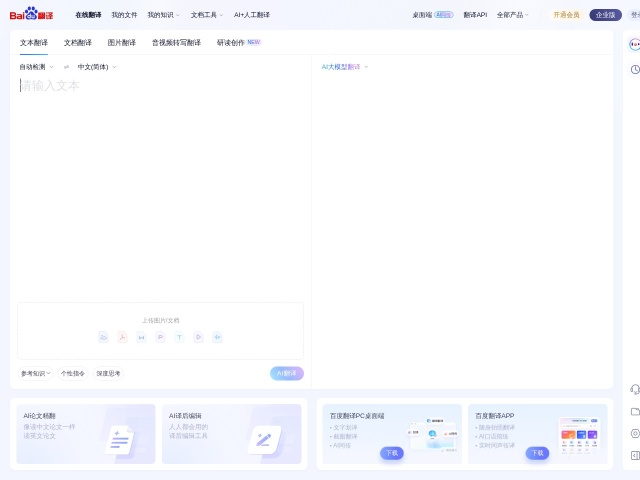
Task: Toggle 个性指令 custom instructions
Action: click(x=73, y=373)
